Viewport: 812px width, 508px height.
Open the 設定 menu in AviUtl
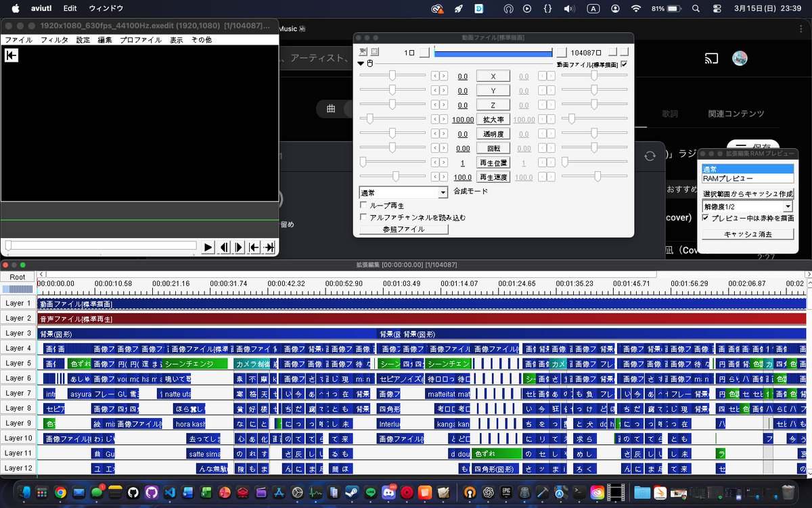[x=83, y=40]
